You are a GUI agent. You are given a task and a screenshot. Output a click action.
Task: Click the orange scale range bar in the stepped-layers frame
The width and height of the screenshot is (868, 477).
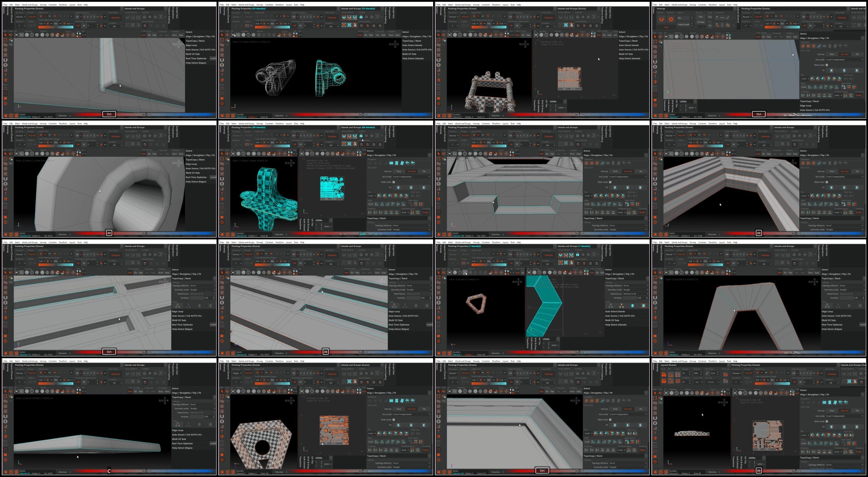(x=697, y=146)
